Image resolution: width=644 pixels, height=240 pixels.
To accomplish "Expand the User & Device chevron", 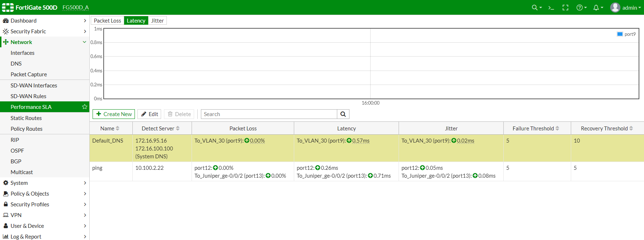I will [x=85, y=226].
